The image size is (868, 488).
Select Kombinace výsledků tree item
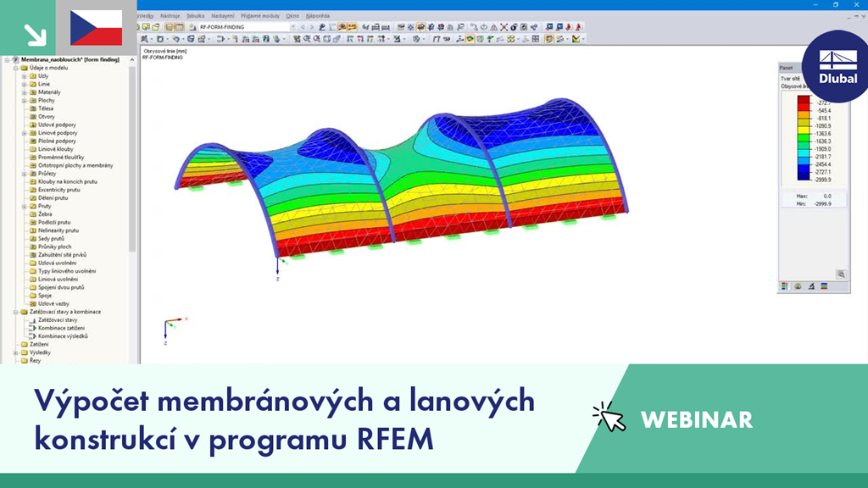(x=63, y=335)
